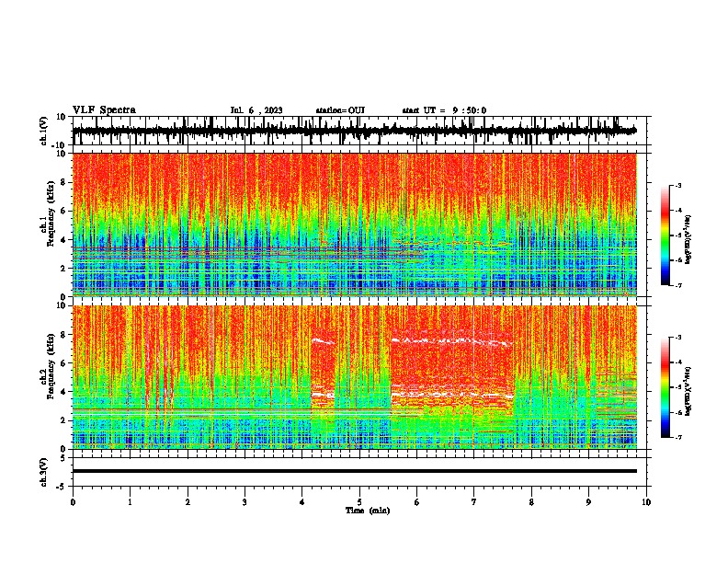Click the "VLF Spectra" plot title
728x563 pixels.
(104, 110)
